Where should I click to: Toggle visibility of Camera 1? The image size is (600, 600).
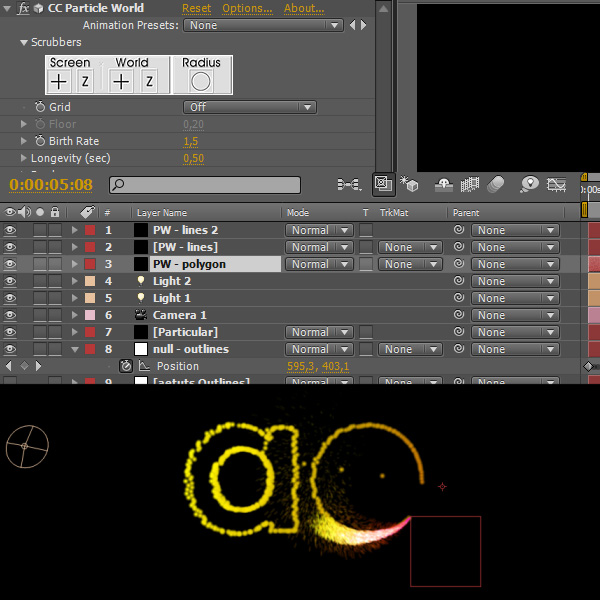10,315
